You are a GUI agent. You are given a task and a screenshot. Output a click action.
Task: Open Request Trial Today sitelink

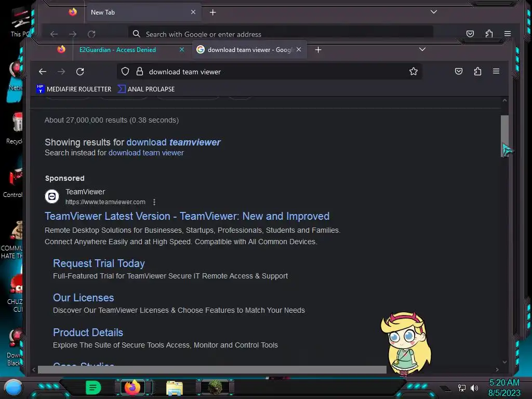click(99, 263)
